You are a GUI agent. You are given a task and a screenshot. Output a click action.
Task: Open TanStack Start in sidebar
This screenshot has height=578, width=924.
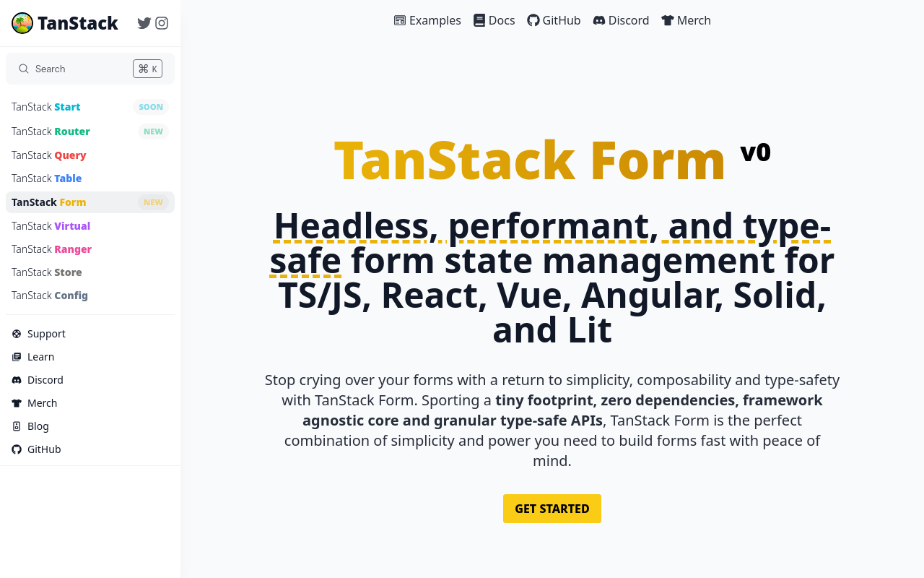90,107
